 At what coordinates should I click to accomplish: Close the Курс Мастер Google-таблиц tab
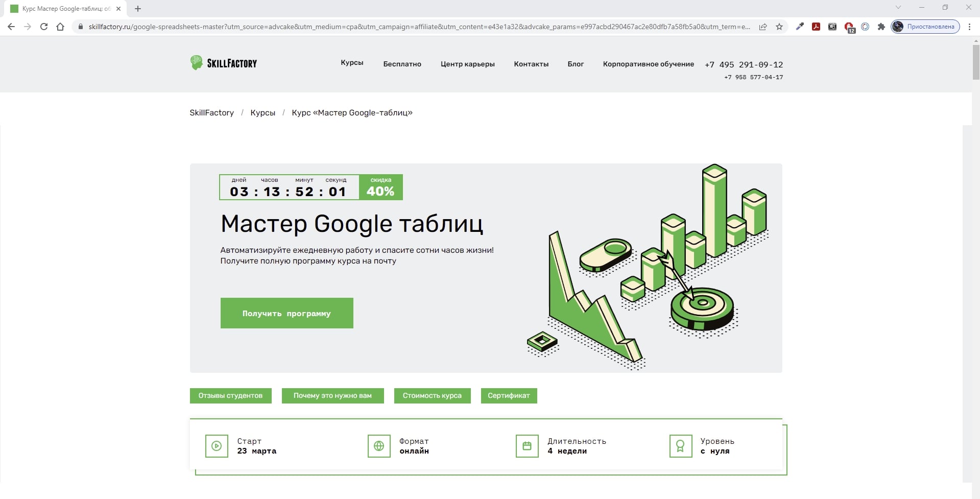point(118,9)
